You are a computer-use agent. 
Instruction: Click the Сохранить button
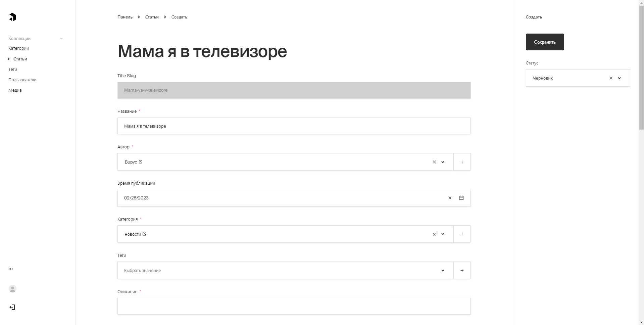[545, 42]
